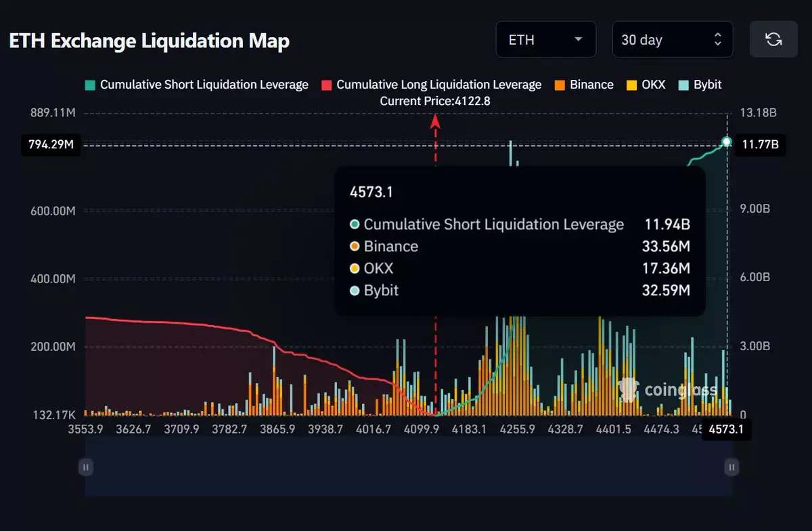The width and height of the screenshot is (812, 531).
Task: Click the right handle of range slider
Action: click(731, 467)
